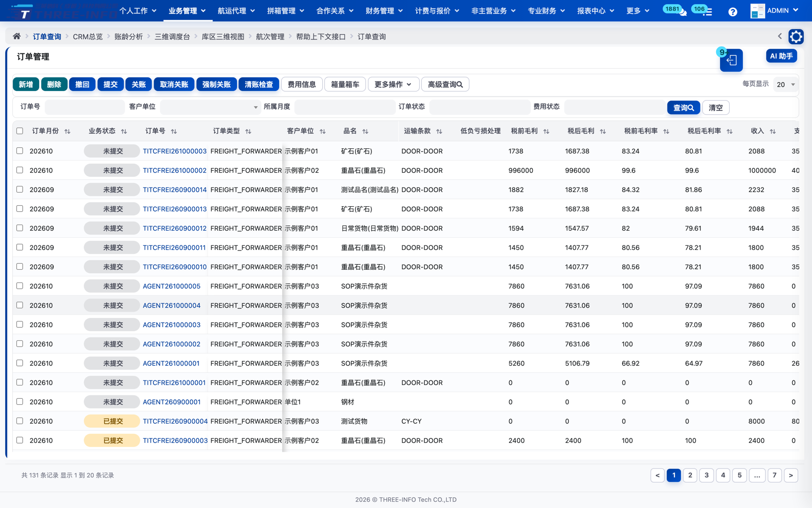This screenshot has width=812, height=508.
Task: Switch to CRM总览 tab
Action: 88,37
